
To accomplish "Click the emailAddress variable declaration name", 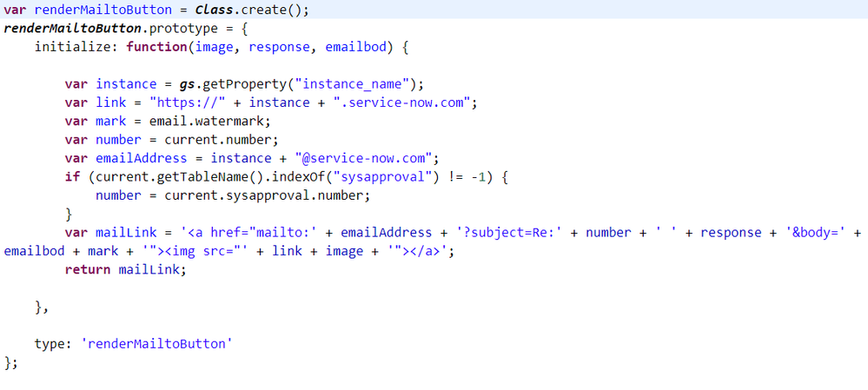I will coord(142,158).
